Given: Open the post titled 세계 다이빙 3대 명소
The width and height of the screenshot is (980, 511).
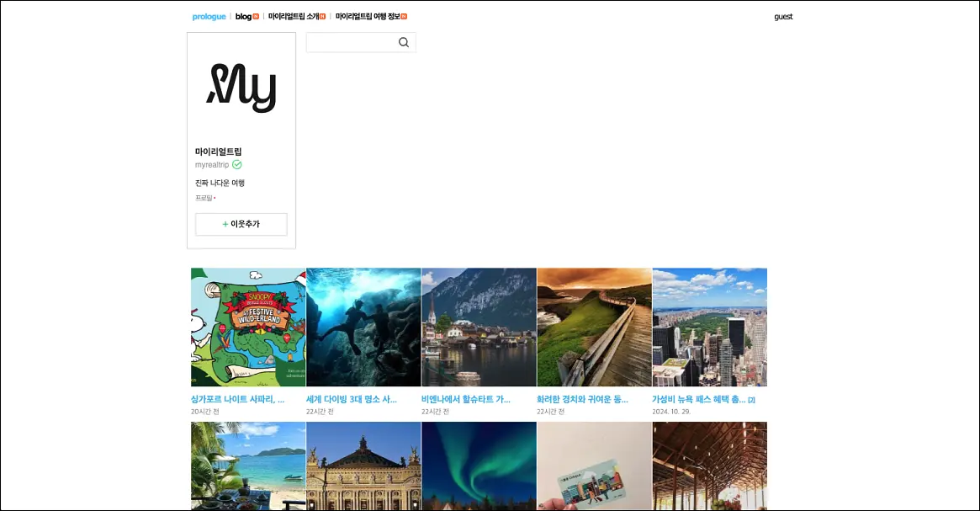Looking at the screenshot, I should [x=352, y=399].
